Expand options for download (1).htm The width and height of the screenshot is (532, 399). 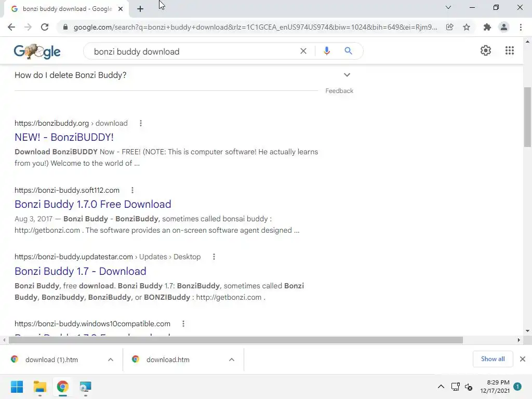(111, 360)
